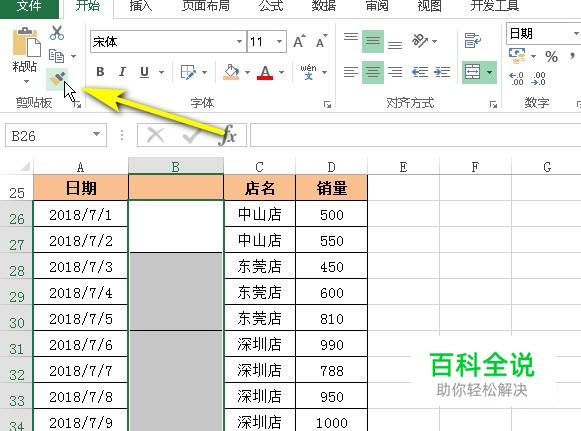Switch to the 公式 Formulas tab
The width and height of the screenshot is (581, 431).
[271, 6]
